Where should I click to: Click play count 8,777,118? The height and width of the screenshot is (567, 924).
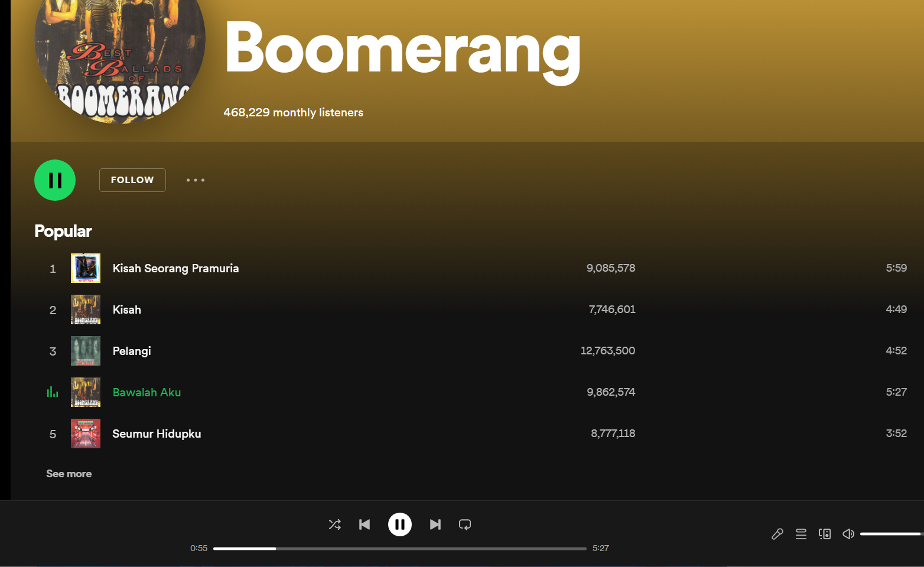pyautogui.click(x=613, y=434)
